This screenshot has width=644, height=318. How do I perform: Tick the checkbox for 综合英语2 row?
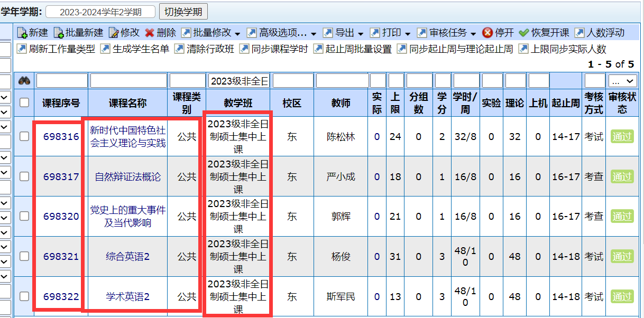pyautogui.click(x=24, y=256)
